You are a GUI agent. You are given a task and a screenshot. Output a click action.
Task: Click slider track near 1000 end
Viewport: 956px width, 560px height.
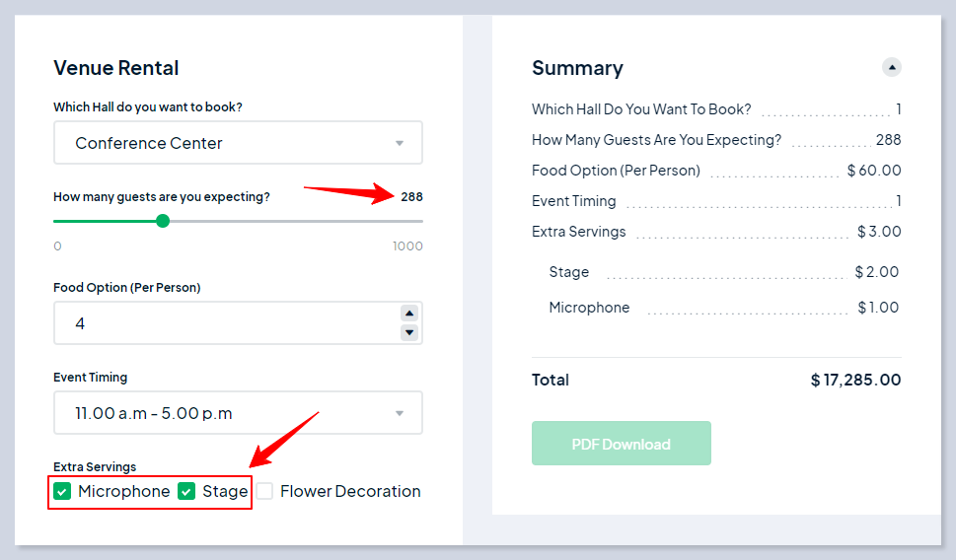(x=409, y=221)
